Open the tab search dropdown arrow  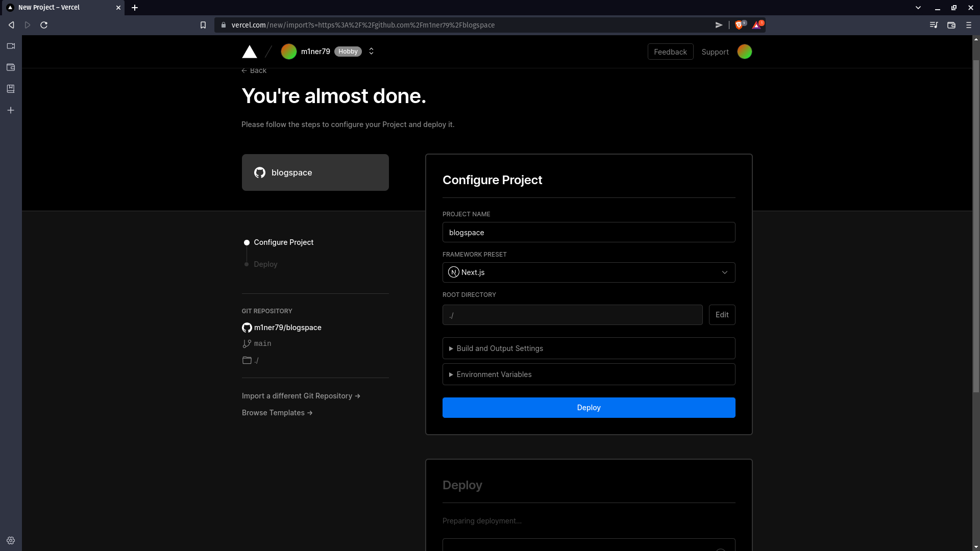[918, 8]
